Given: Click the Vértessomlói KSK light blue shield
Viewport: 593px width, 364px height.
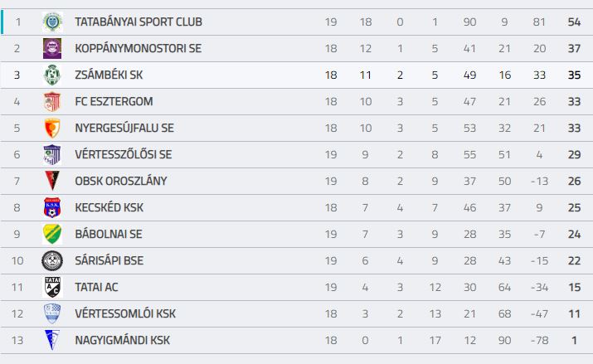Looking at the screenshot, I should pyautogui.click(x=52, y=313).
